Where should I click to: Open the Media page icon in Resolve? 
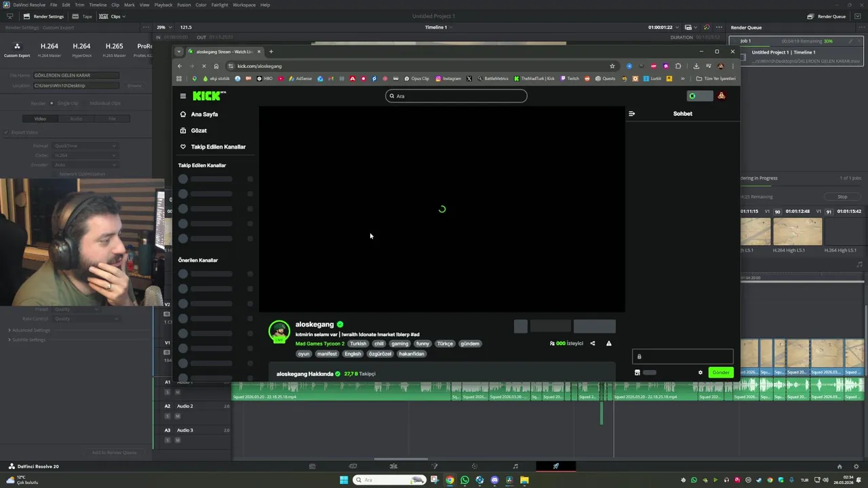click(x=312, y=466)
